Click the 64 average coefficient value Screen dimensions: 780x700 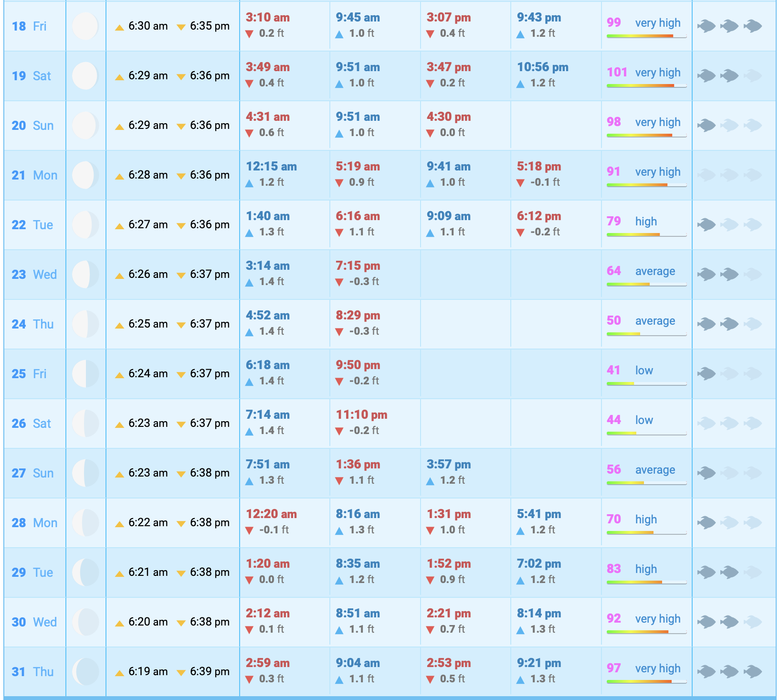(613, 271)
